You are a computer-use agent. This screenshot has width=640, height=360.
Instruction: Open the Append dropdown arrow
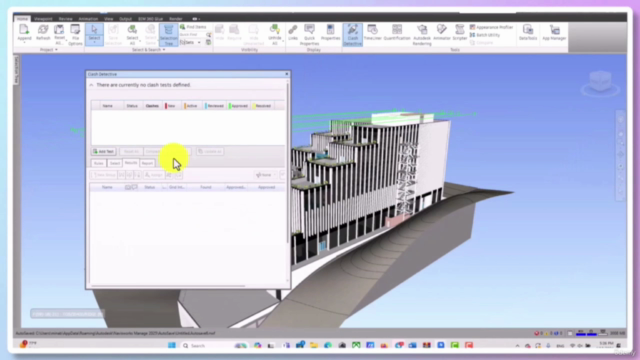pos(24,42)
